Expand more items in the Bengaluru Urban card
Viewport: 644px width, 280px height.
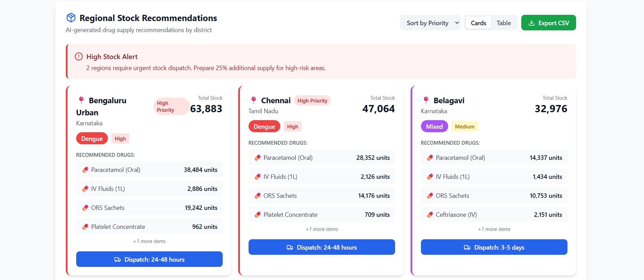click(149, 241)
